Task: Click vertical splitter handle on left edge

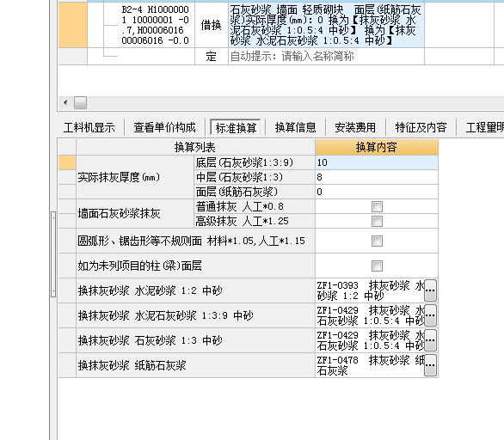Action: pyautogui.click(x=53, y=254)
